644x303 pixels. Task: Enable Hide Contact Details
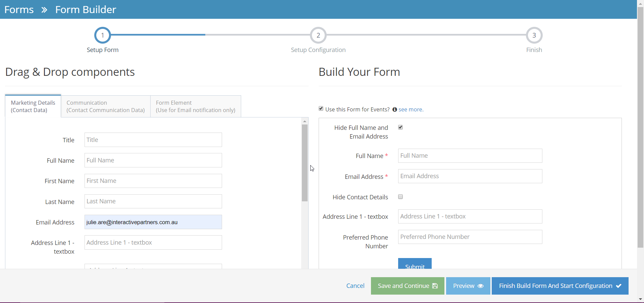pyautogui.click(x=400, y=197)
